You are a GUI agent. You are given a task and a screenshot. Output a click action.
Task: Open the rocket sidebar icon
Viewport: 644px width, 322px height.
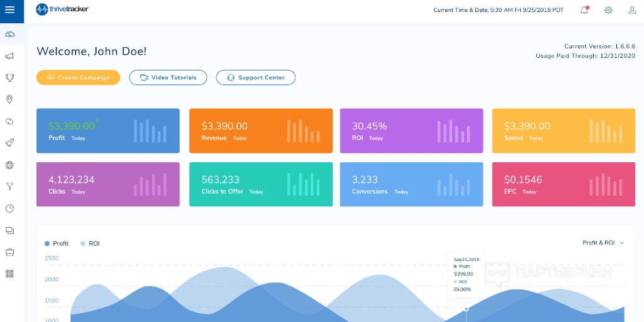tap(10, 143)
